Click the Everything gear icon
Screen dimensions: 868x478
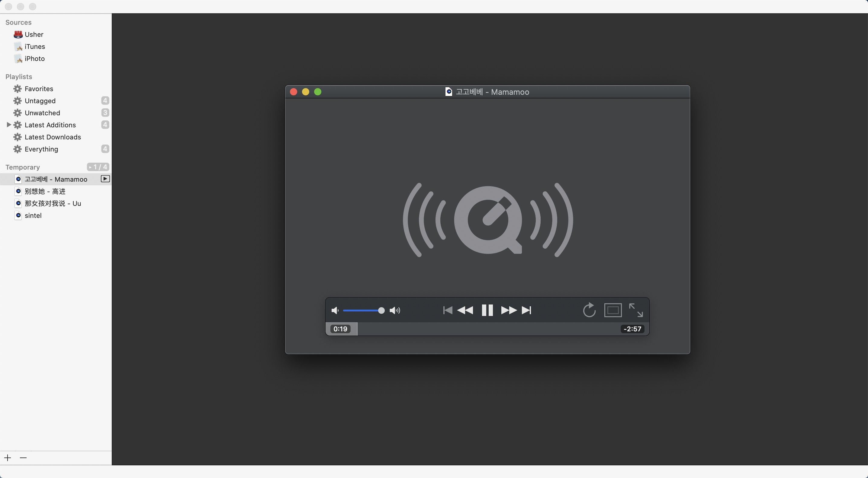(x=18, y=149)
